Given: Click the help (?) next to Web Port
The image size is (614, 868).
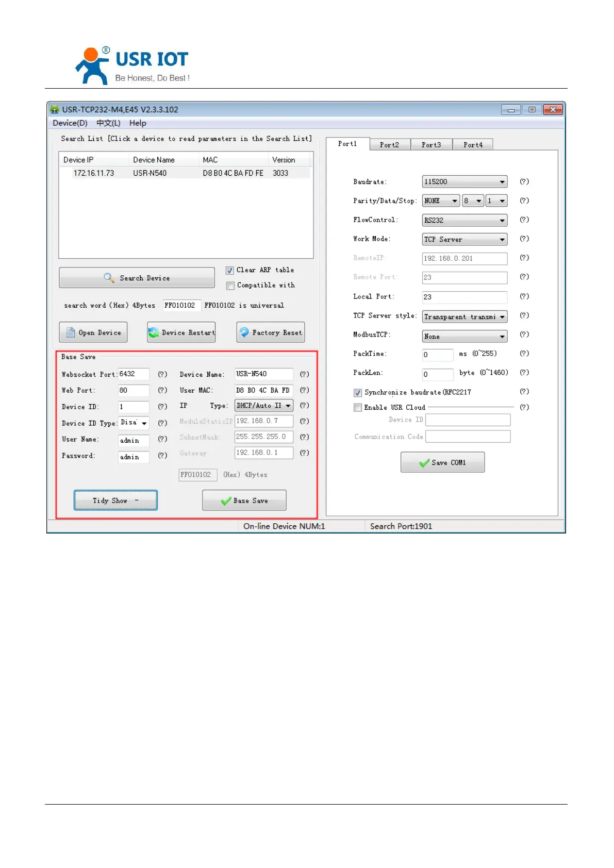Looking at the screenshot, I should pos(162,390).
